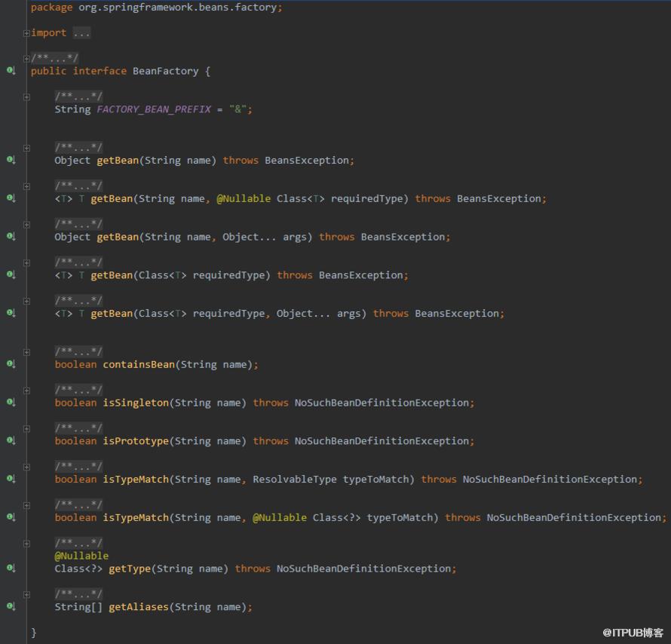Screen dimensions: 671x644
Task: Select the FACTORY_BEAN_PREFIX constant name
Action: click(x=154, y=109)
